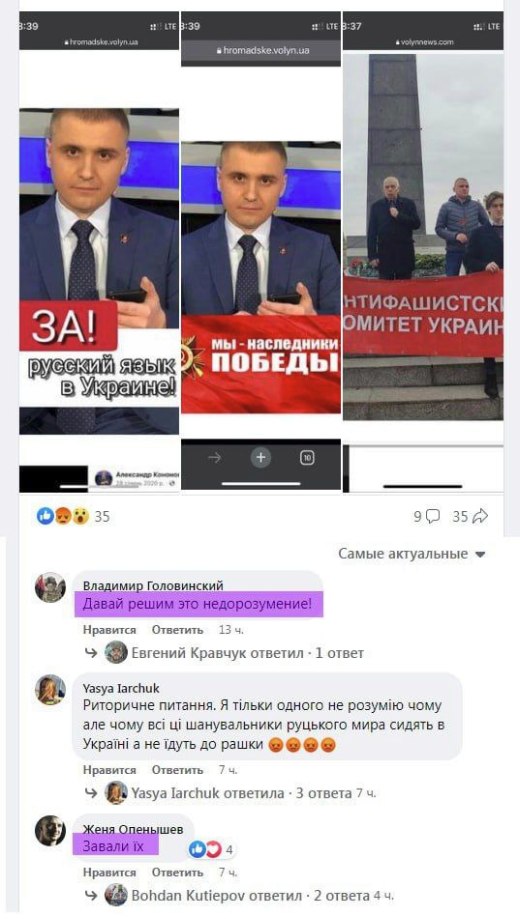520x919 pixels.
Task: Open Yasya Iarchuk's comment avatar
Action: (x=50, y=689)
